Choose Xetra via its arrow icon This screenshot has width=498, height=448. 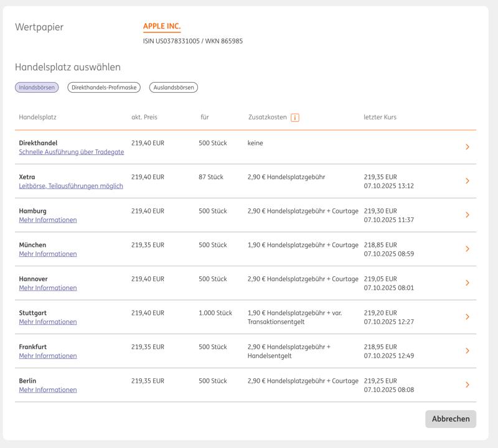(x=467, y=181)
